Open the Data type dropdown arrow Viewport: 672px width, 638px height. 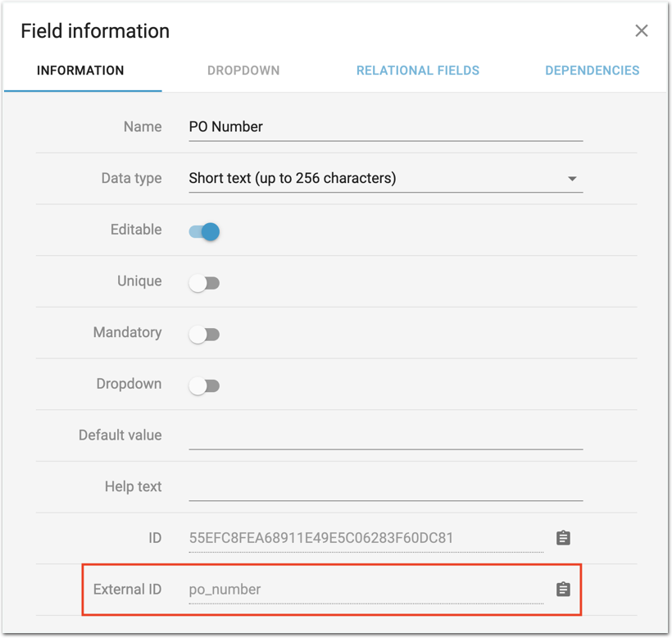click(x=572, y=179)
